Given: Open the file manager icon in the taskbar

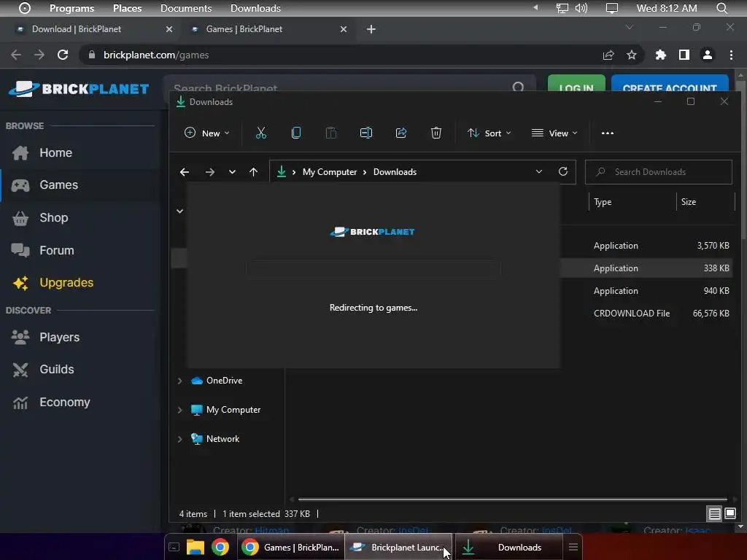Looking at the screenshot, I should pos(196,547).
